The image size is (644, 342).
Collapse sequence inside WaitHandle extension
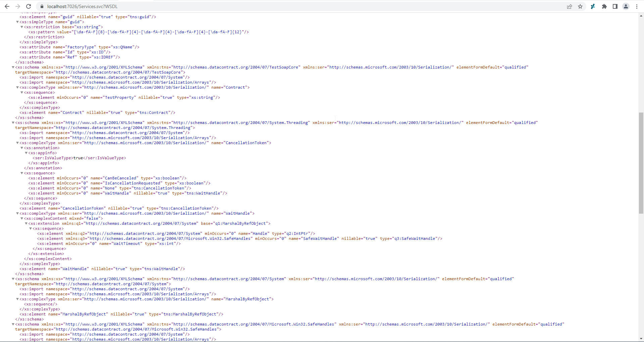coord(31,229)
